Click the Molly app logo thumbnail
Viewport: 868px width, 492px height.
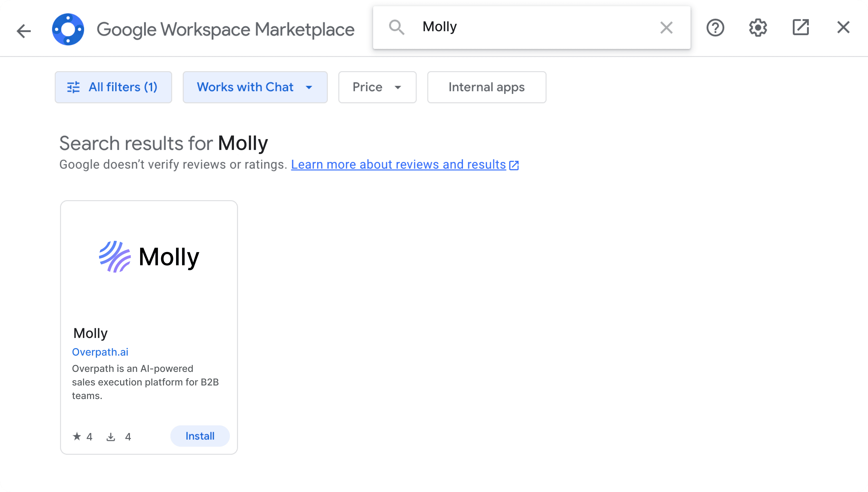pyautogui.click(x=149, y=257)
